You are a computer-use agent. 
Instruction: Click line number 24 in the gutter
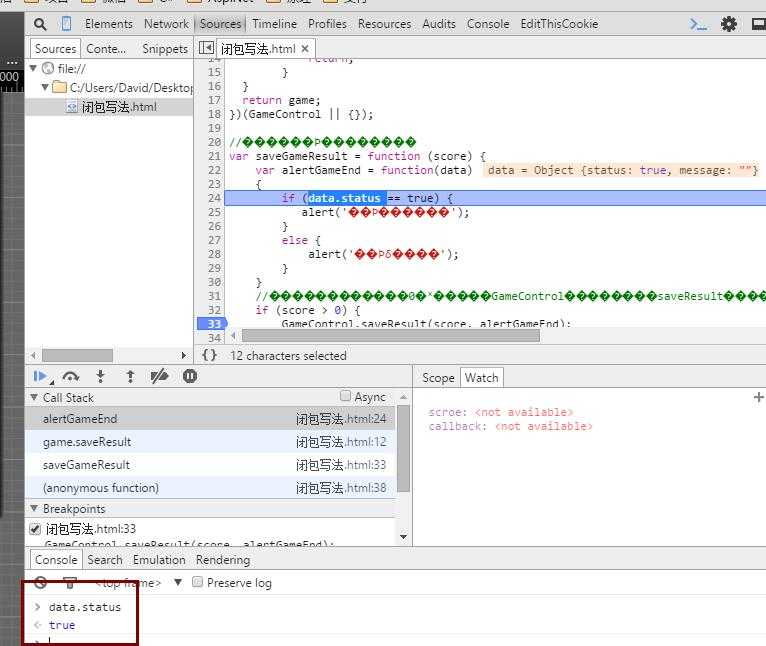point(214,198)
